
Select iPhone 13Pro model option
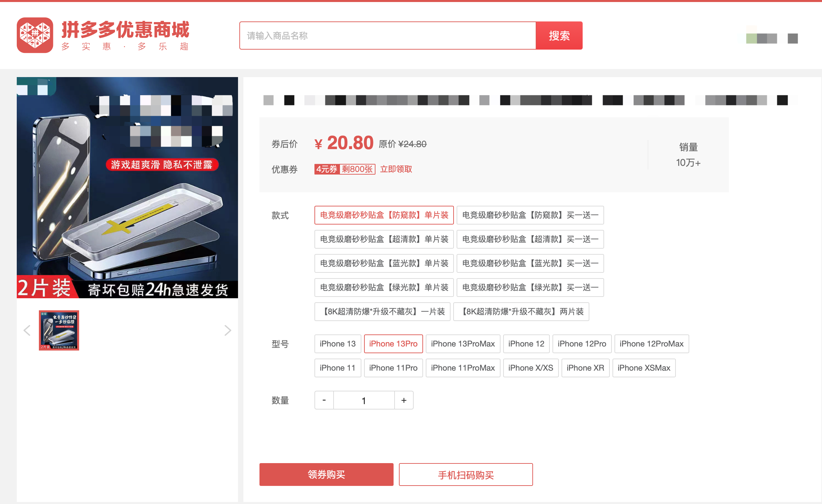(x=393, y=344)
